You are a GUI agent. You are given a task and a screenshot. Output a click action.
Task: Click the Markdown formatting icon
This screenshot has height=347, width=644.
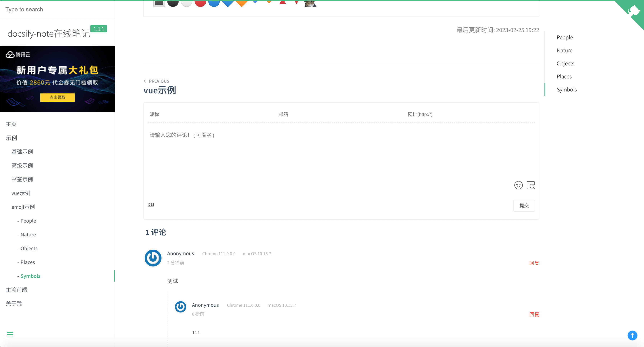click(151, 204)
